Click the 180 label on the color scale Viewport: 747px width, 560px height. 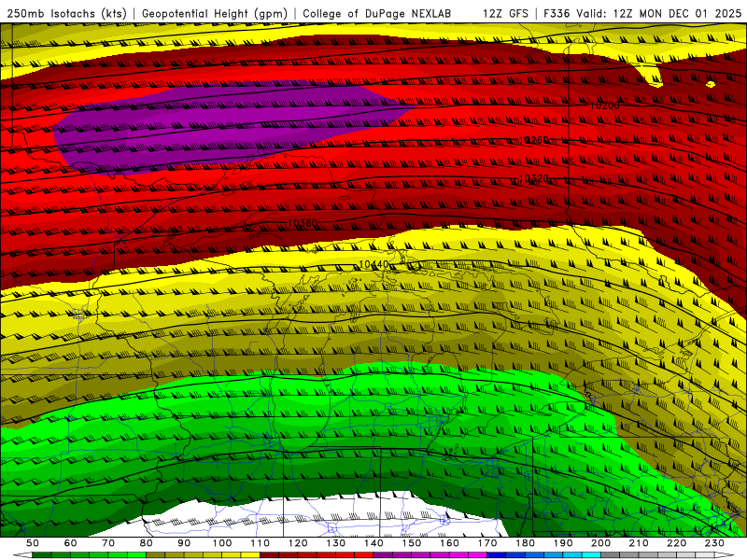[525, 543]
